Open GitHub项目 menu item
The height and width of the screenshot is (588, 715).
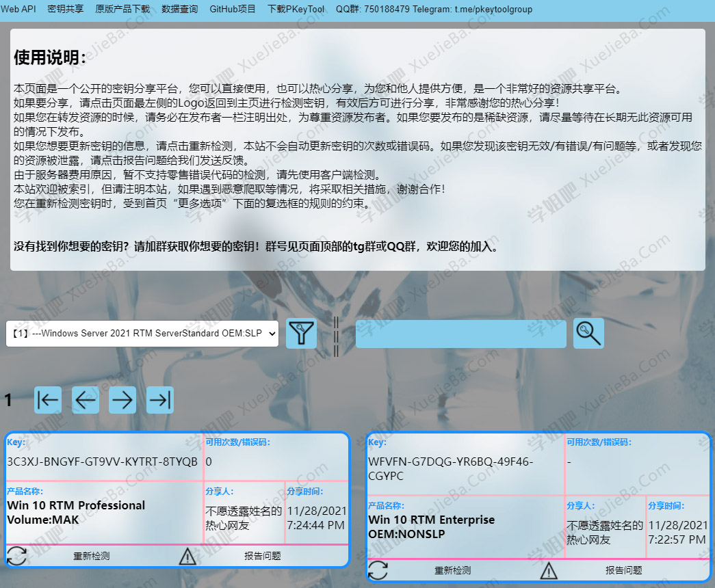tap(233, 9)
